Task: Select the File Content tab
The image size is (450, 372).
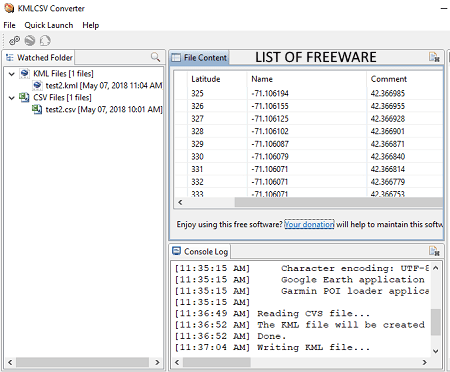Action: (x=199, y=58)
